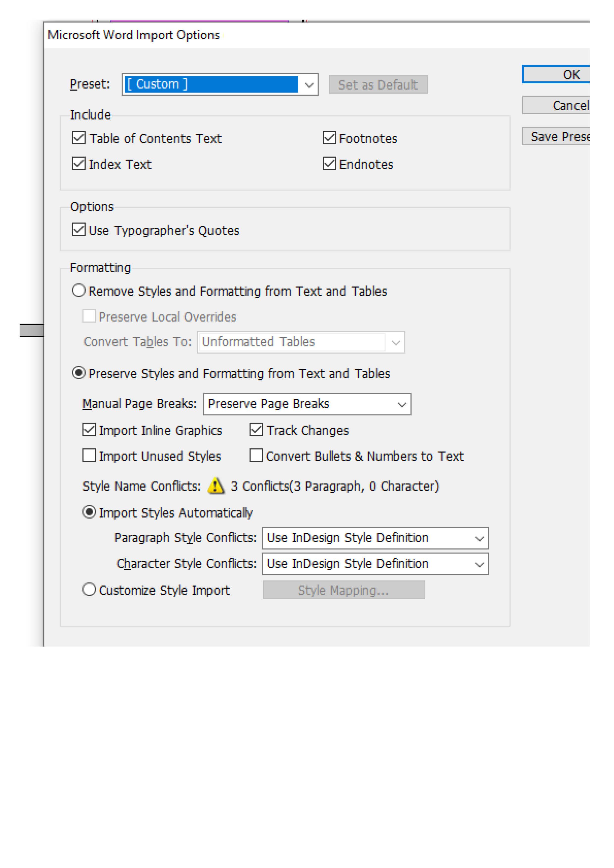The height and width of the screenshot is (868, 614).
Task: Uncheck Import Inline Graphics
Action: (89, 430)
